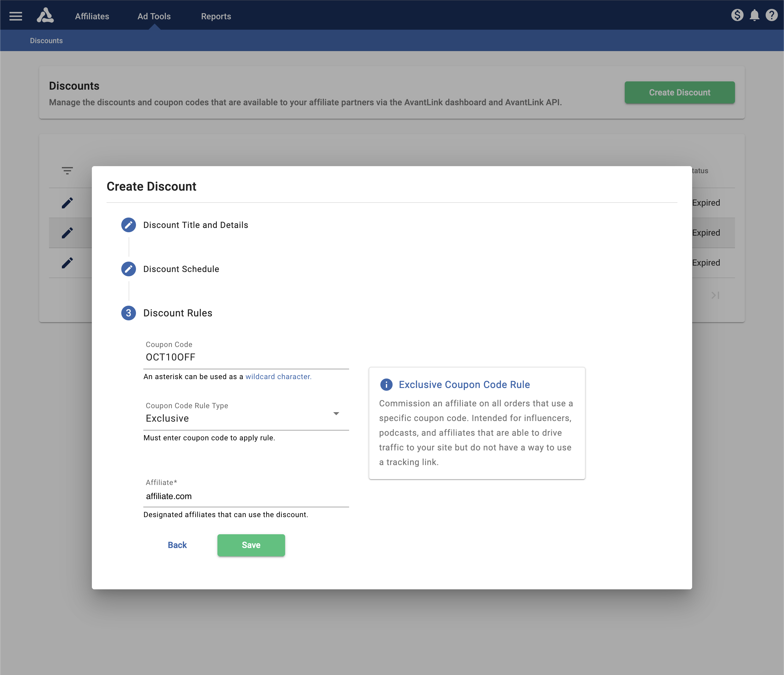
Task: Navigate to the Affiliates menu
Action: point(92,16)
